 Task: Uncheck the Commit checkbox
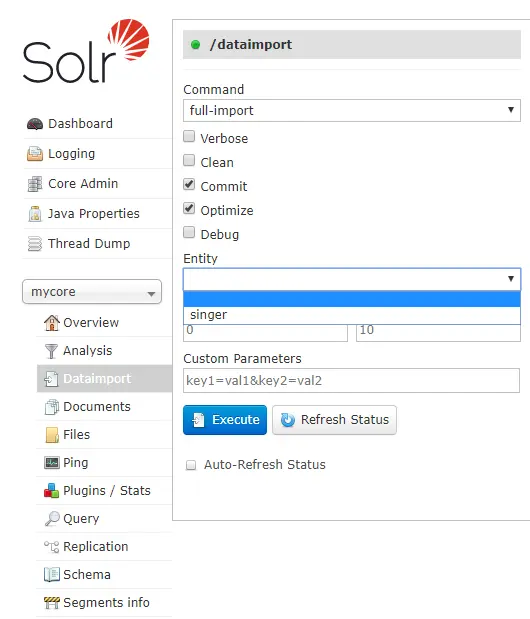coord(189,184)
